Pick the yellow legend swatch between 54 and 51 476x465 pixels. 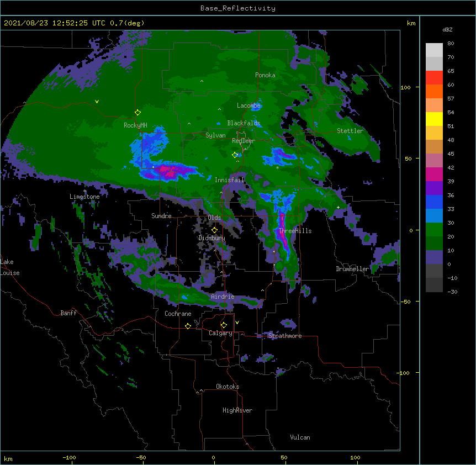[434, 119]
